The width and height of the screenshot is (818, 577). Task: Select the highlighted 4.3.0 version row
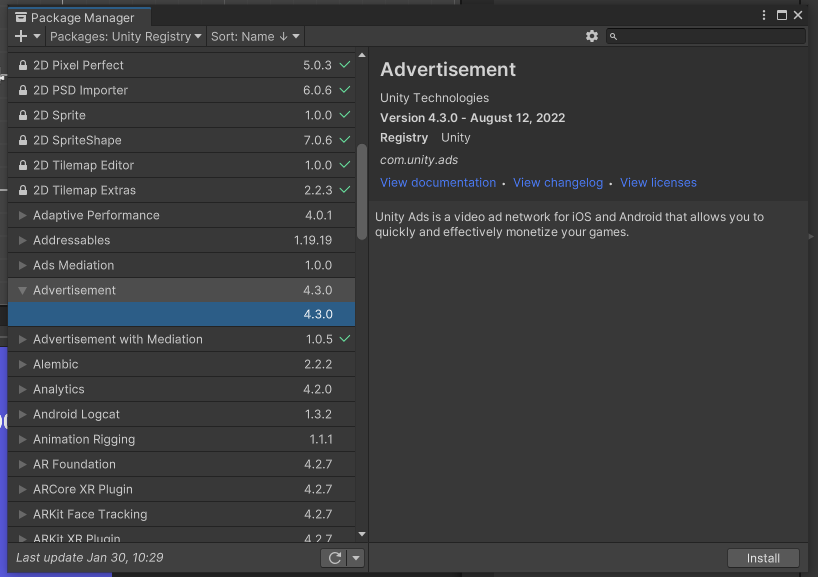click(x=182, y=315)
